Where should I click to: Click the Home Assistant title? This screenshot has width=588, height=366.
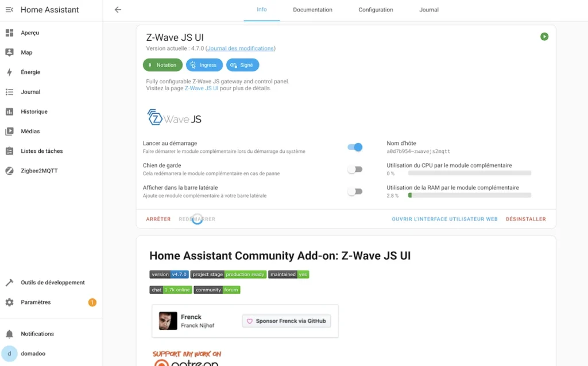click(49, 10)
